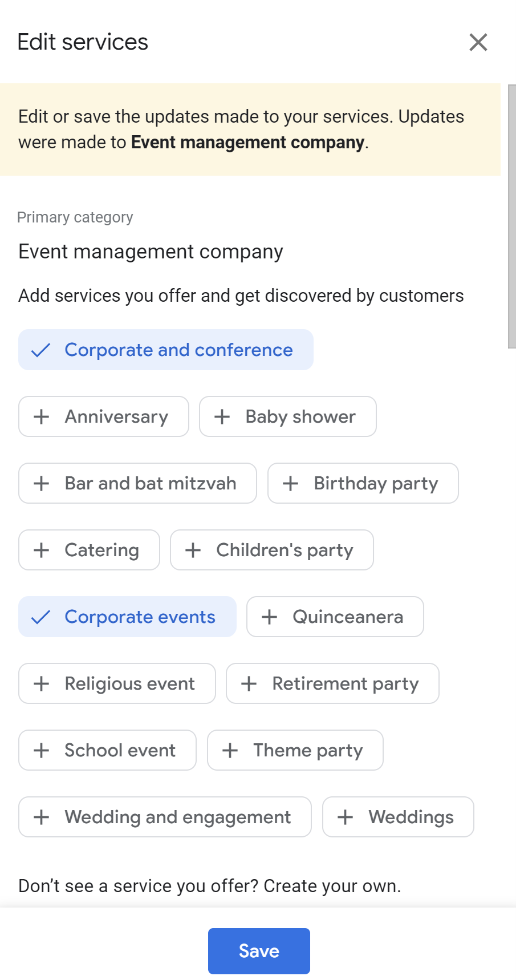Add Retirement party service
516x980 pixels.
point(332,683)
